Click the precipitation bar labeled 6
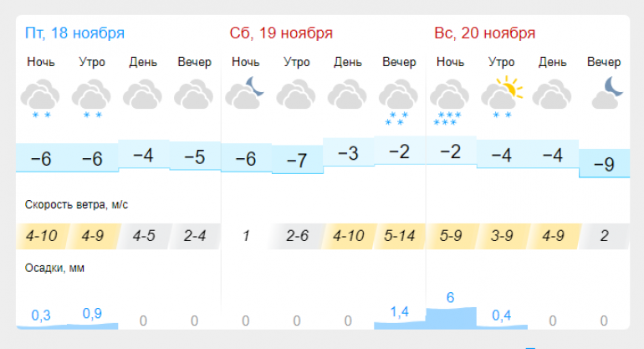Screen dimensions: 644x349 coord(451,318)
